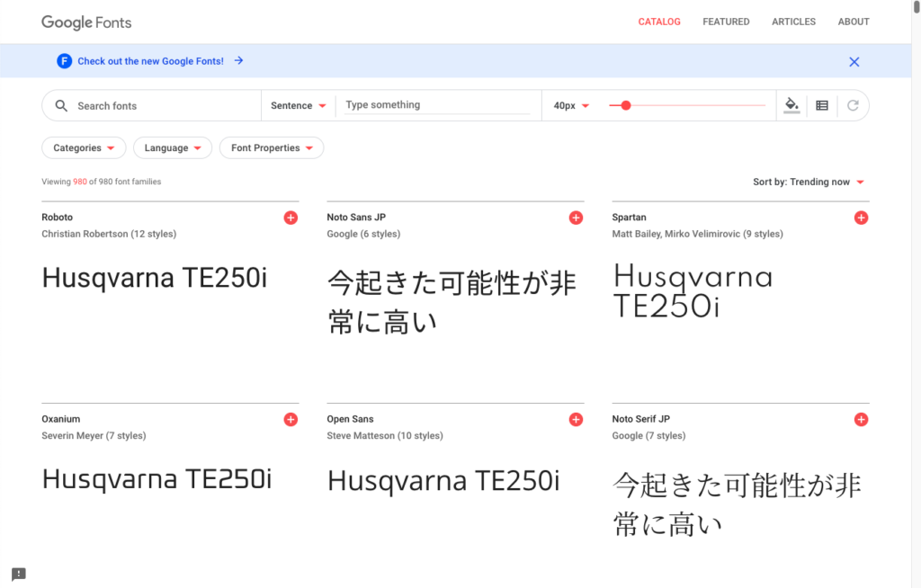
Task: Click the Roboto preview text sample
Action: click(x=155, y=277)
